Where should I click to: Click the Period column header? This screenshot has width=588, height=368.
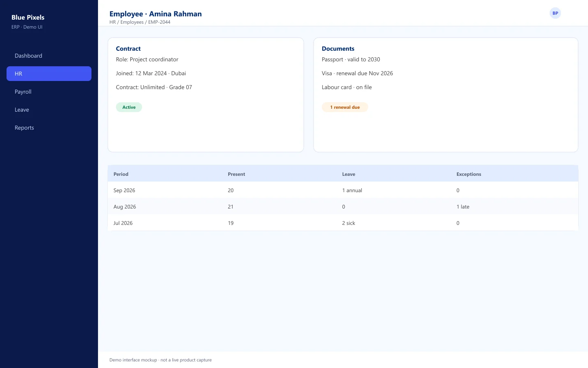121,174
